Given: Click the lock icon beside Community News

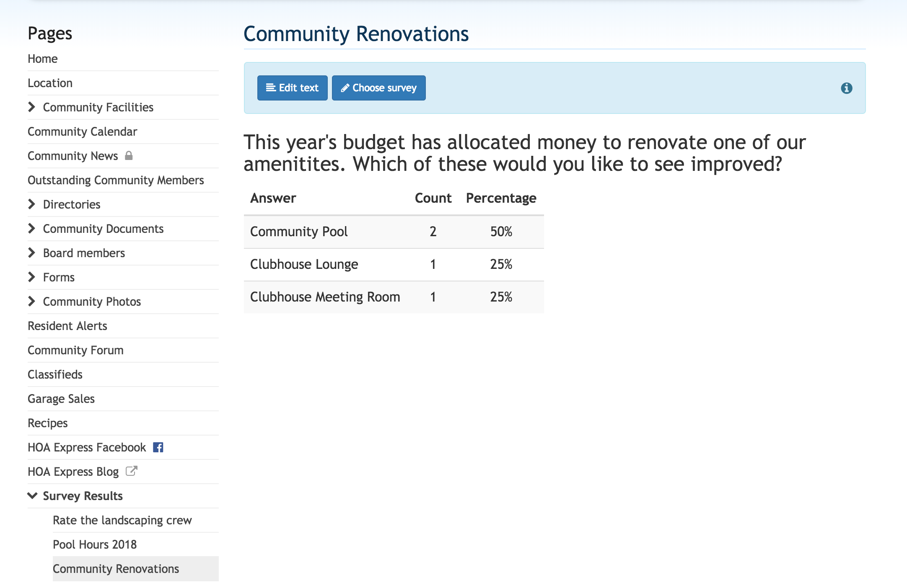Looking at the screenshot, I should [x=129, y=155].
